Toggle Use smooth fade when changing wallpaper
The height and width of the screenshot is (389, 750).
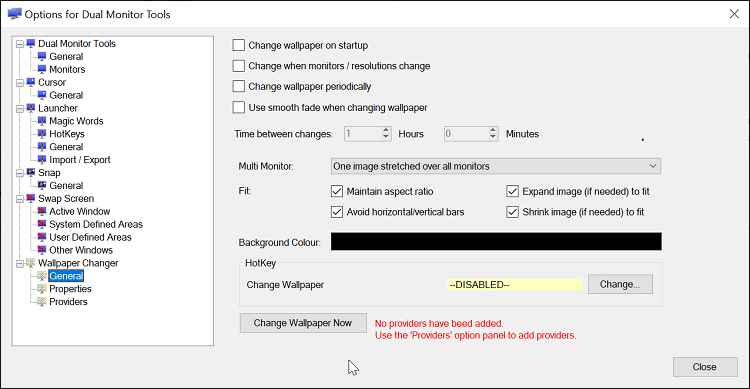click(x=239, y=108)
